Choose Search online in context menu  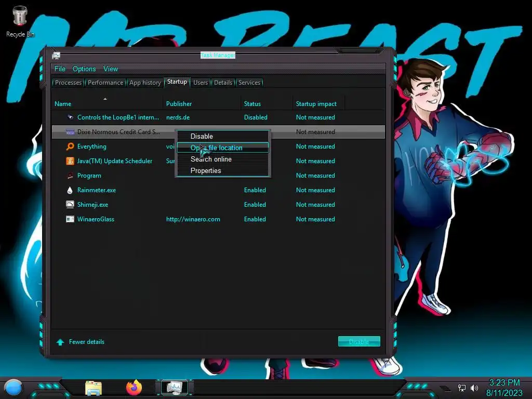(x=222, y=159)
